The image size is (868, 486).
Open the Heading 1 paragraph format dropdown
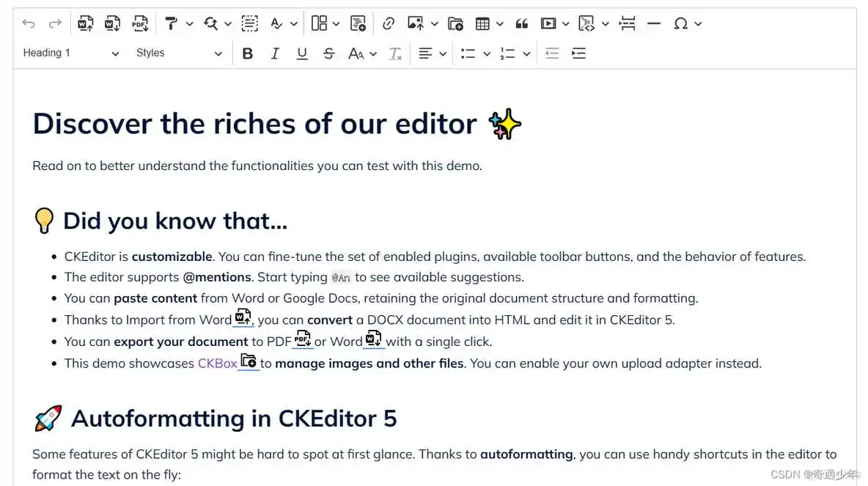click(x=70, y=53)
